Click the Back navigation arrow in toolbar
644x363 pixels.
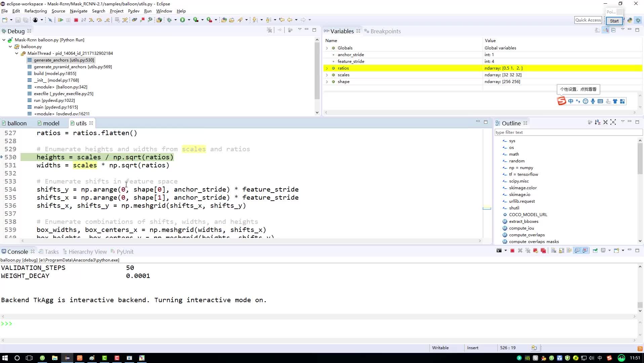point(290,20)
